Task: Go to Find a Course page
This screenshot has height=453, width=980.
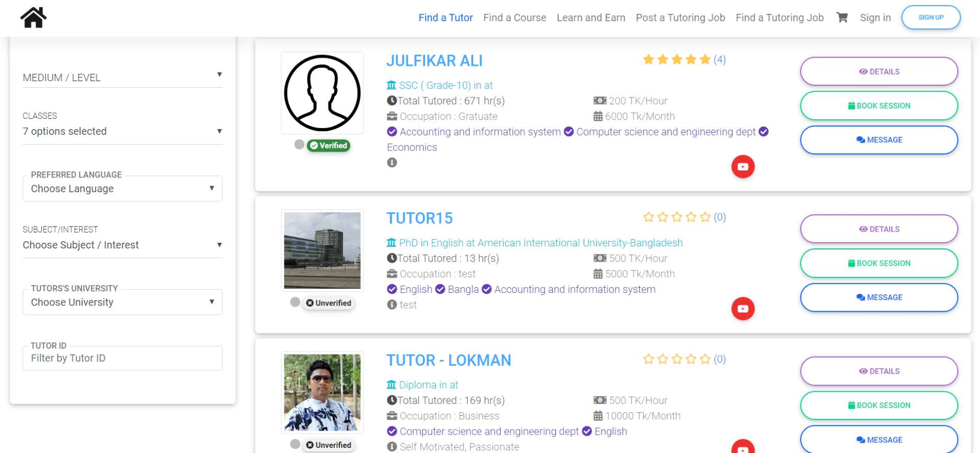Action: pos(514,18)
